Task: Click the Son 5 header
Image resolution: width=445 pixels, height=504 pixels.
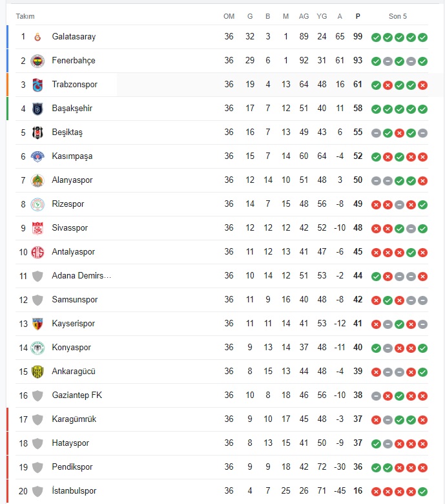Action: click(x=397, y=16)
